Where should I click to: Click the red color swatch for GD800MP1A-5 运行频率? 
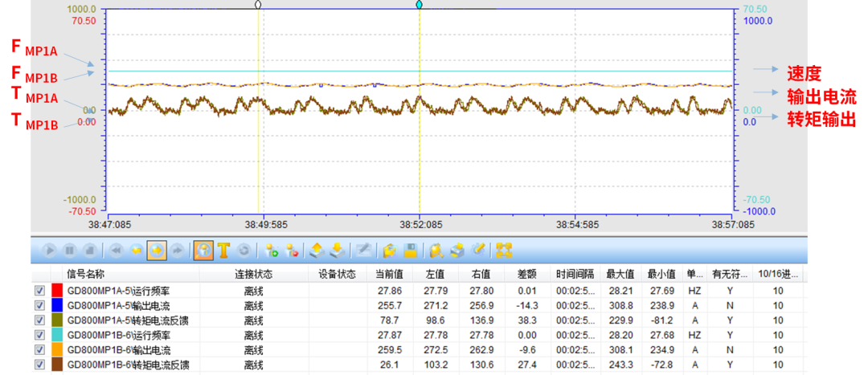[x=57, y=291]
